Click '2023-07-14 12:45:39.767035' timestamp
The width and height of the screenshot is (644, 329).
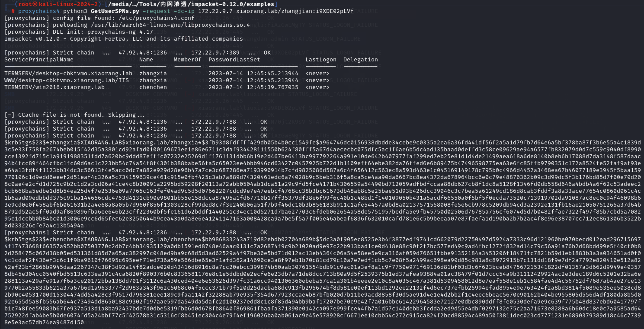253,87
